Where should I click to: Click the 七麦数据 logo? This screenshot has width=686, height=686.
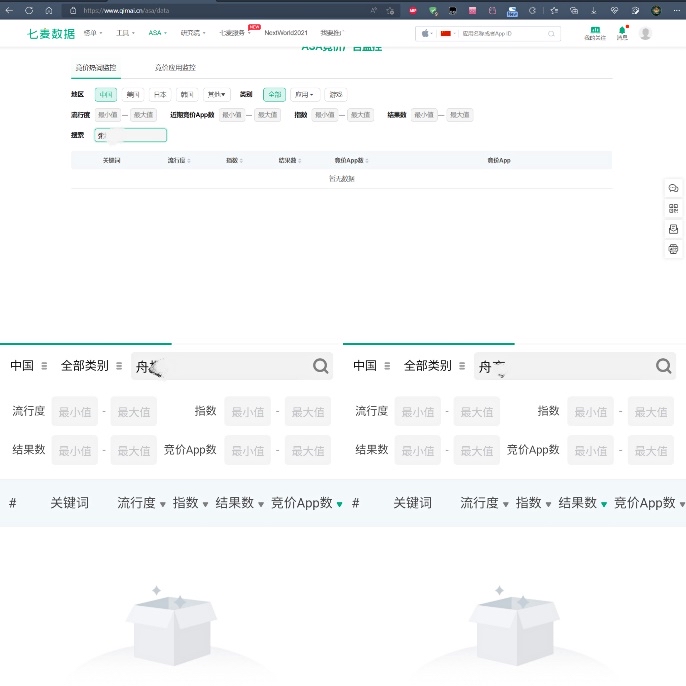pyautogui.click(x=51, y=34)
